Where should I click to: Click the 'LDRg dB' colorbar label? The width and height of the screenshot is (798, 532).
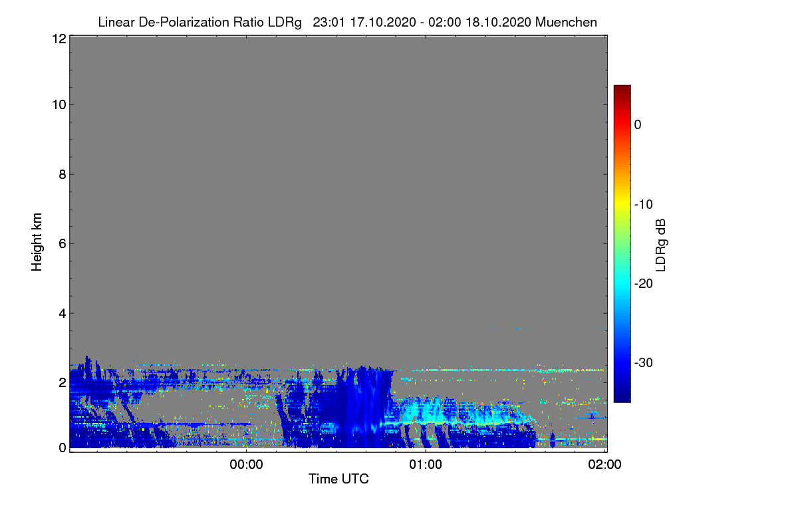click(661, 245)
